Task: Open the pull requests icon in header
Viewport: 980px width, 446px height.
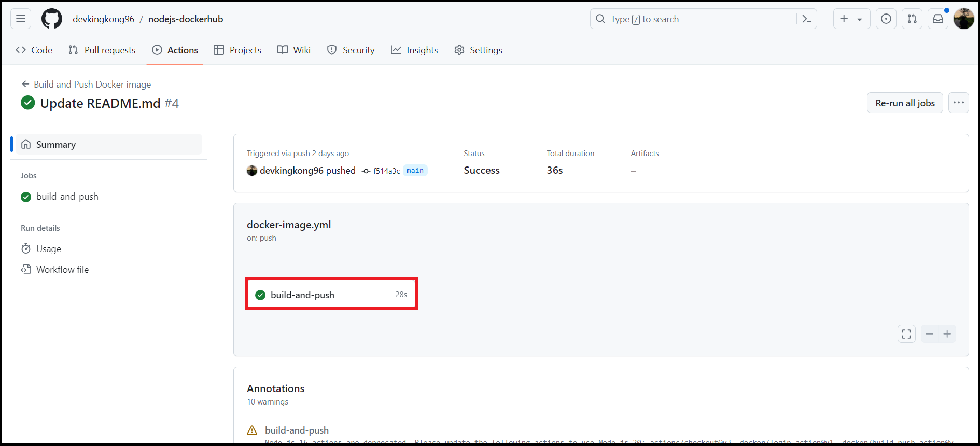Action: pyautogui.click(x=912, y=19)
